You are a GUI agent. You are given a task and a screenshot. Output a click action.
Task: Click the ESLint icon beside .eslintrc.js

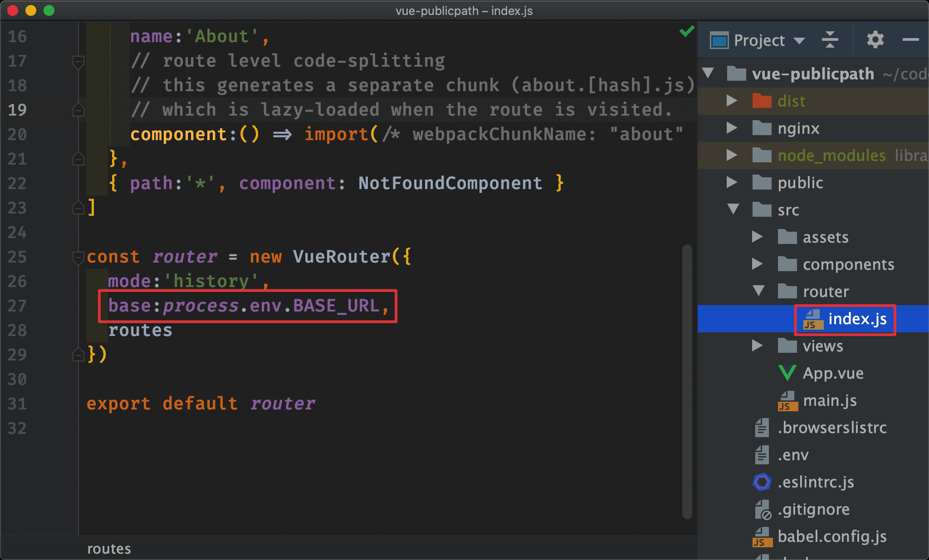tap(762, 482)
